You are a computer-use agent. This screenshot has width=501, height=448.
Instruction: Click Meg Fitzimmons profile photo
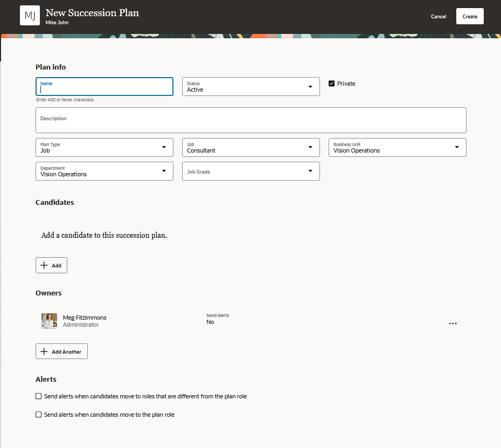coord(49,321)
